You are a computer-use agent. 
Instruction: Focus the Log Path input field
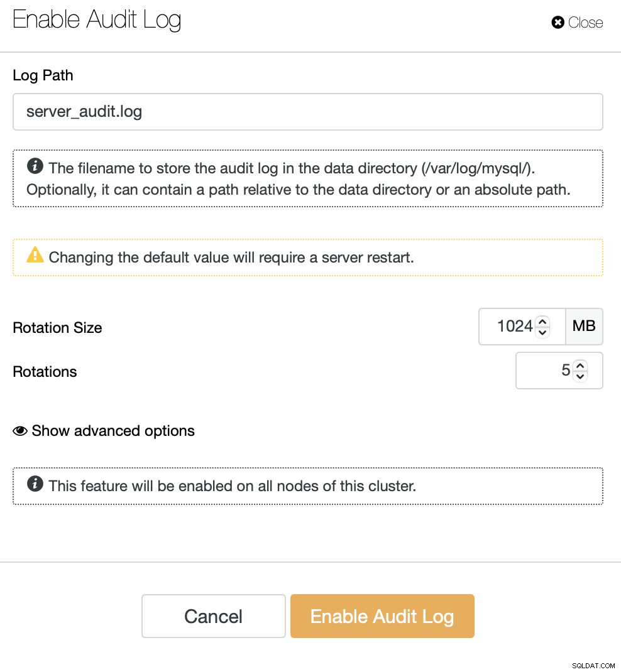tap(308, 112)
